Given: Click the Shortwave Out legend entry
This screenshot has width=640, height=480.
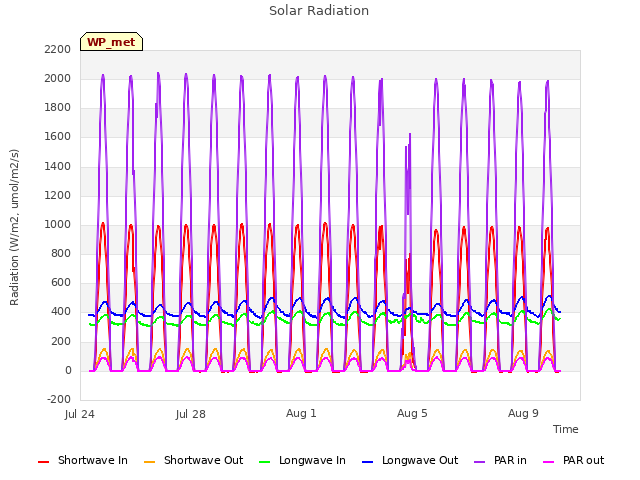Looking at the screenshot, I should coord(193,460).
